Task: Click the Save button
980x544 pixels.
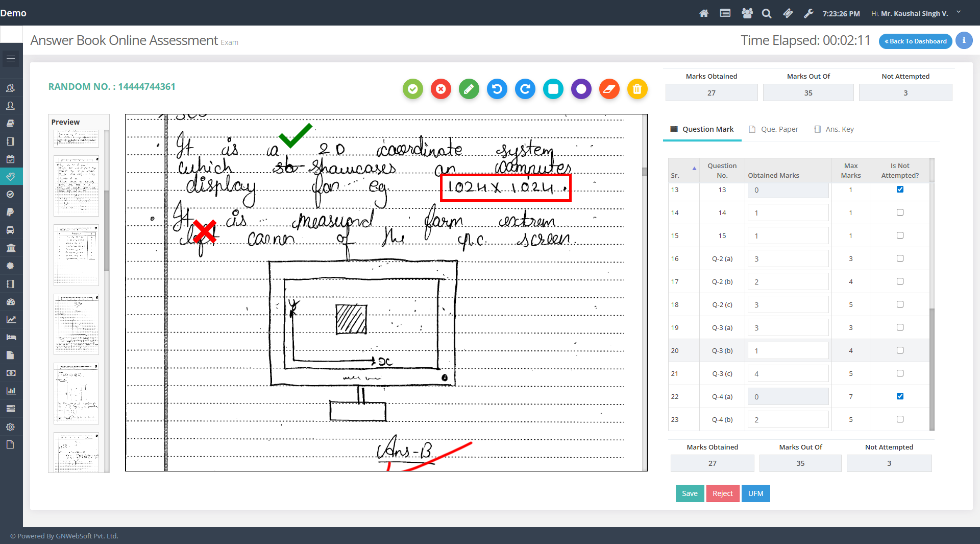Action: click(x=689, y=493)
